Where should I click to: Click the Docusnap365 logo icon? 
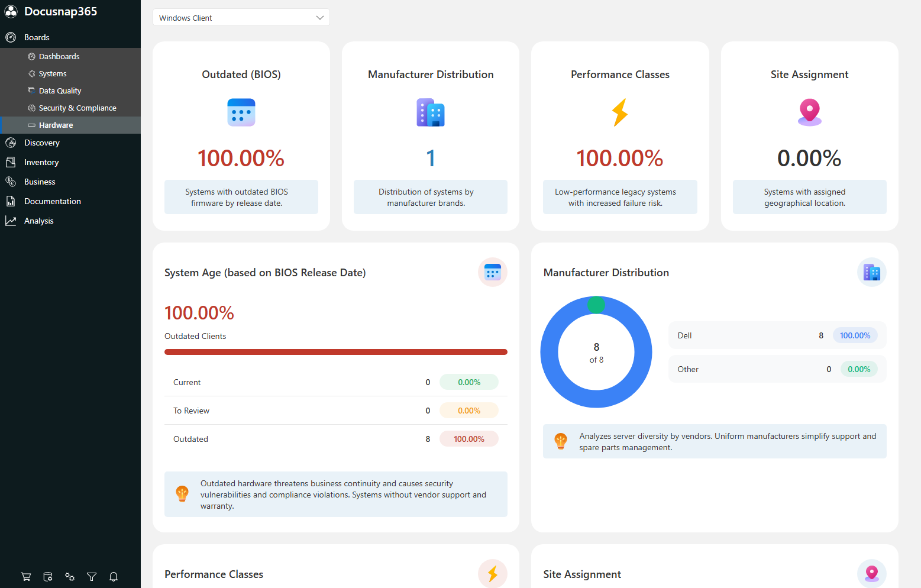(11, 12)
